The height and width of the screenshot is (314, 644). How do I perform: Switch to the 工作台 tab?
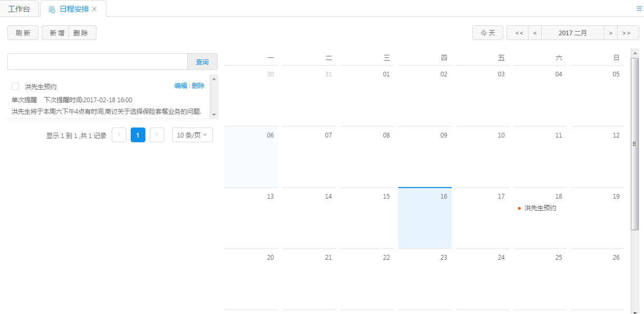point(19,9)
